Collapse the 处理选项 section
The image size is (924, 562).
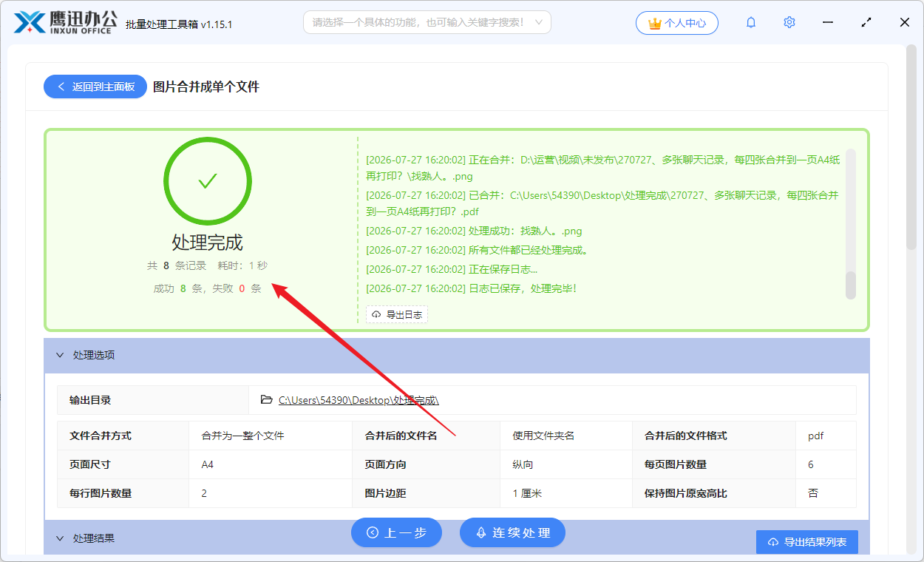60,355
